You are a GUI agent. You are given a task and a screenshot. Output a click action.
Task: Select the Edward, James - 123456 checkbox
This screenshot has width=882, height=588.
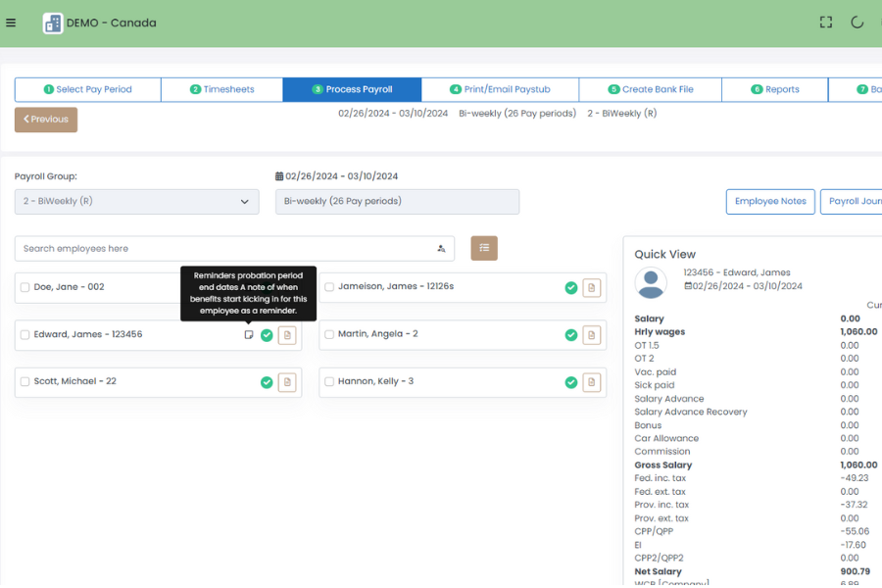24,335
